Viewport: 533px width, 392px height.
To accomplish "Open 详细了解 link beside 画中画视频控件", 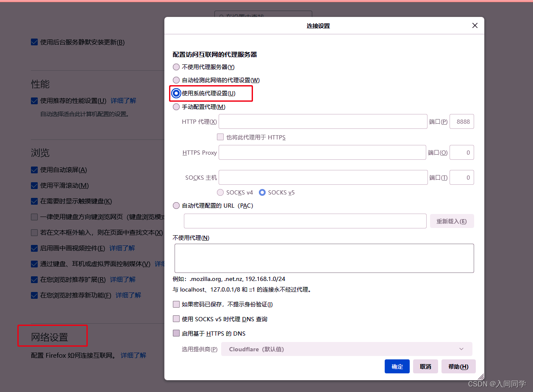I will click(122, 248).
